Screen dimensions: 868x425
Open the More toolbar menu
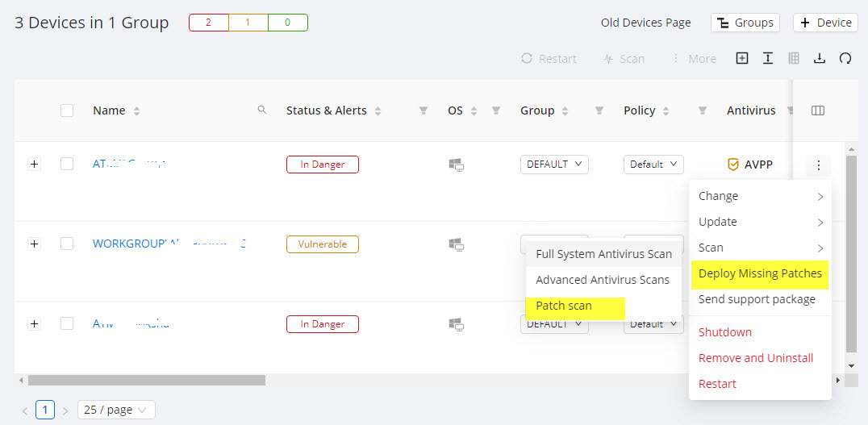click(x=695, y=59)
